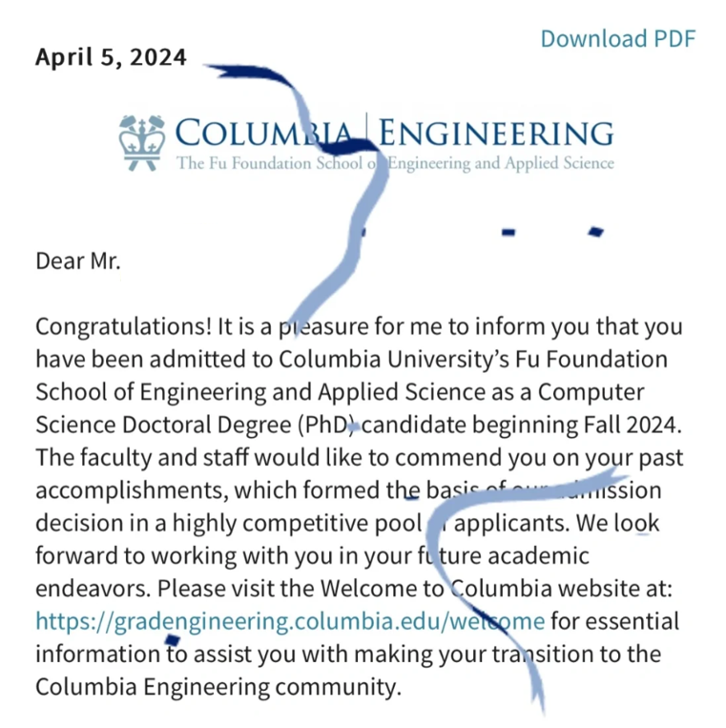
Task: Click the "Dear Mr." salutation
Action: tap(78, 260)
